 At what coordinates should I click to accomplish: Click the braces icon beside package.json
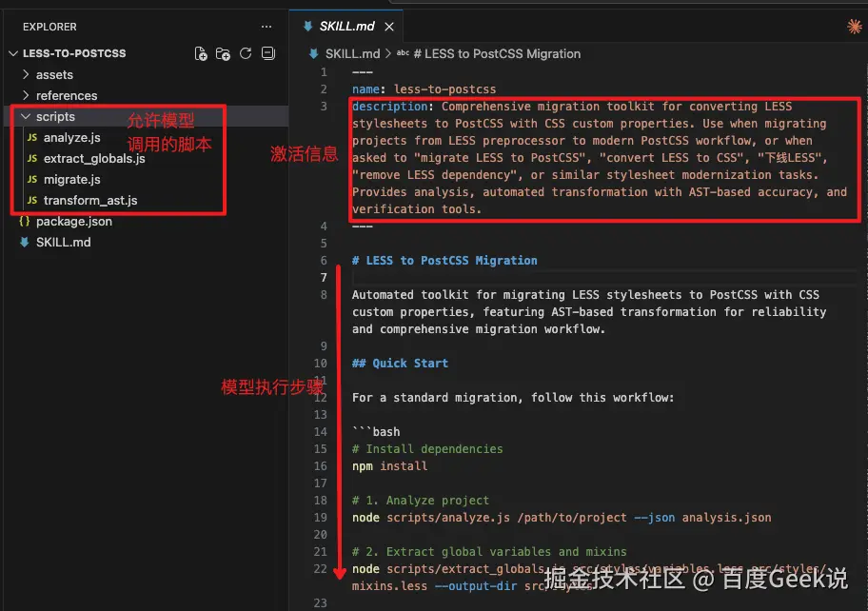(25, 222)
